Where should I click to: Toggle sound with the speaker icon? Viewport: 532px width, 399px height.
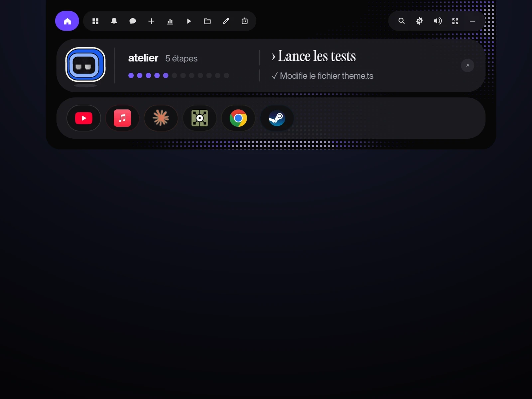click(438, 21)
